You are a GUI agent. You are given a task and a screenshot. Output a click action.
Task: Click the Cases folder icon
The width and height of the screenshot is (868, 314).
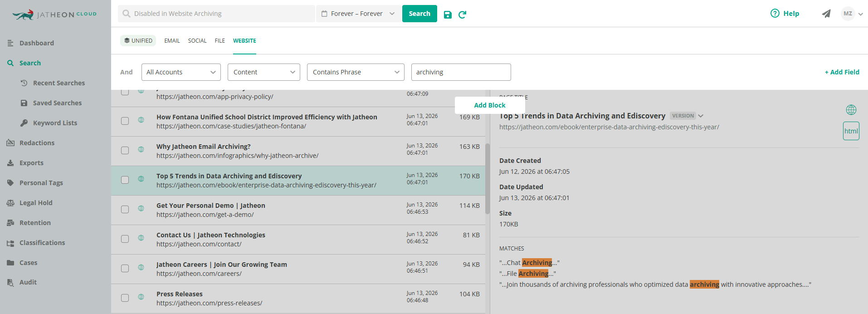pos(10,263)
